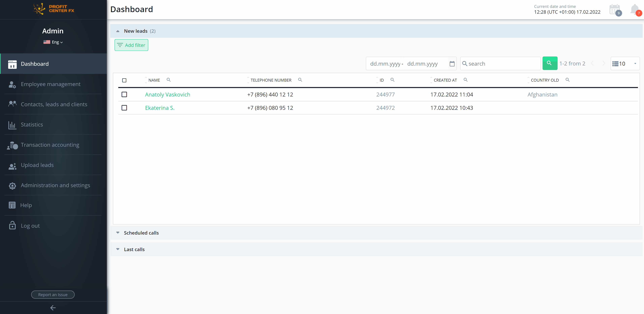Search in the CREATED AT column magnifier
The height and width of the screenshot is (314, 644).
[x=465, y=80]
